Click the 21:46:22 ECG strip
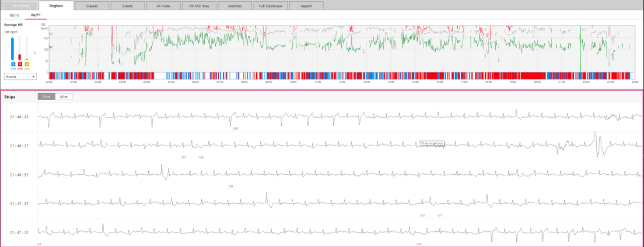This screenshot has height=247, width=644. [x=340, y=117]
